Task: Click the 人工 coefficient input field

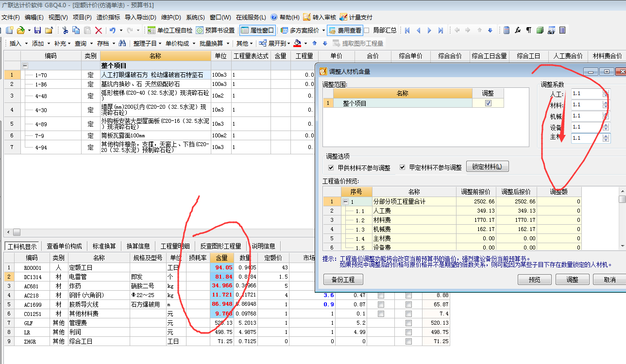Action: (x=586, y=93)
